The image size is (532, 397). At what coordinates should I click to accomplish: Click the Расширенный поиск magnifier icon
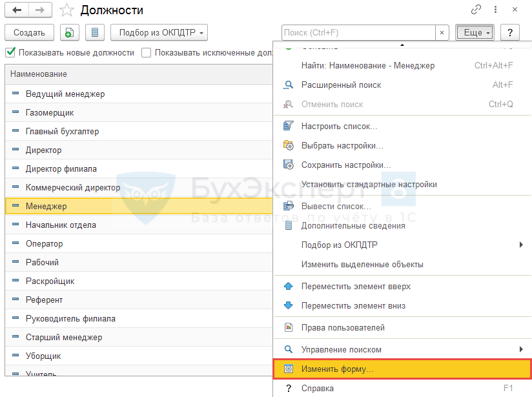point(288,85)
